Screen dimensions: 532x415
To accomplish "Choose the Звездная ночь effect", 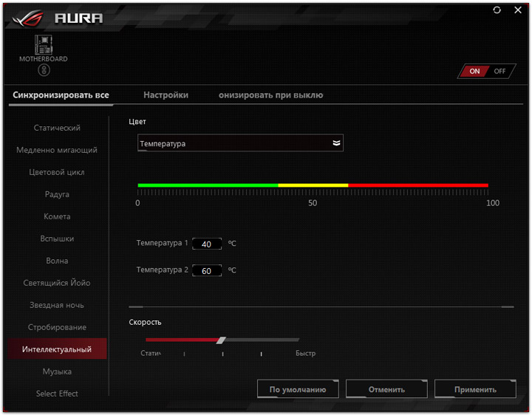I will [x=57, y=305].
